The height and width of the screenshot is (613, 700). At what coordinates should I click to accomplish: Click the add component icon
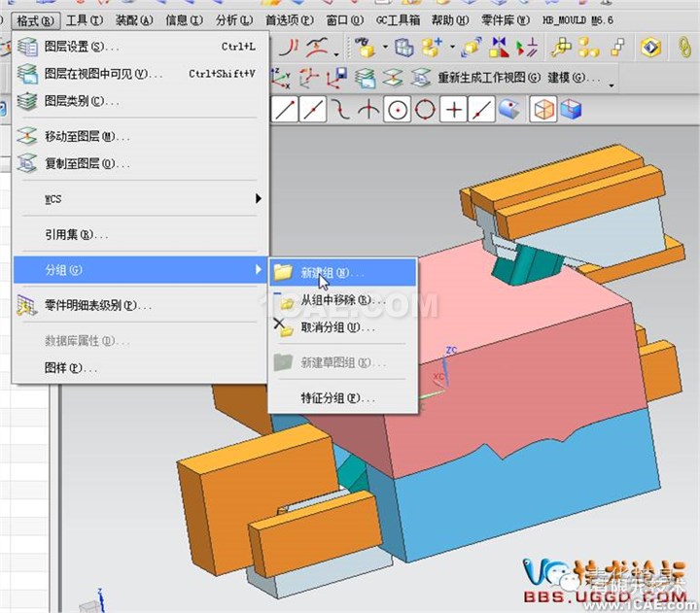click(x=432, y=48)
